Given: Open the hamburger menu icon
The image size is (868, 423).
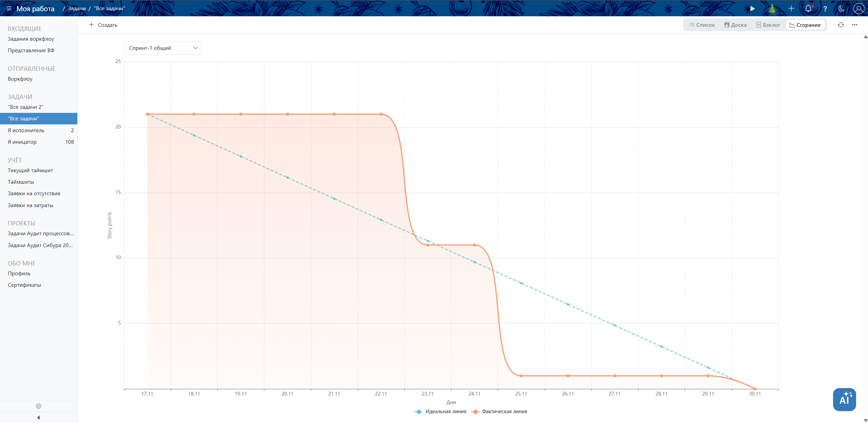Looking at the screenshot, I should (9, 8).
